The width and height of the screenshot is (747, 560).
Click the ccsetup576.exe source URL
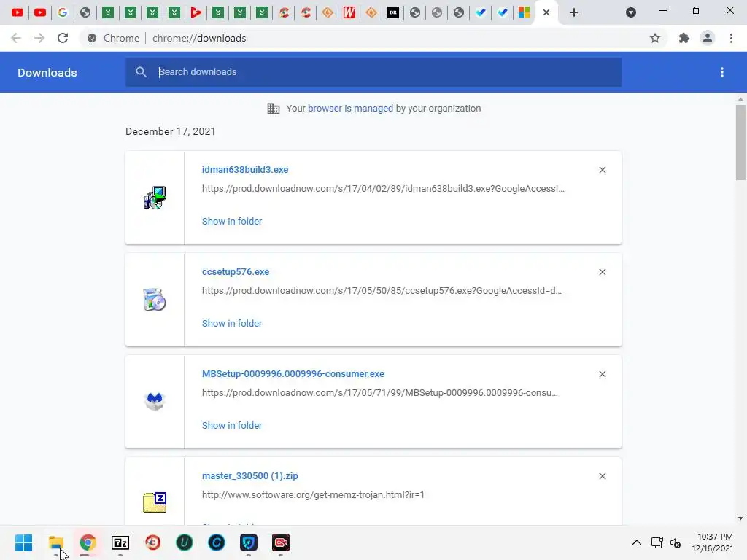pos(382,290)
